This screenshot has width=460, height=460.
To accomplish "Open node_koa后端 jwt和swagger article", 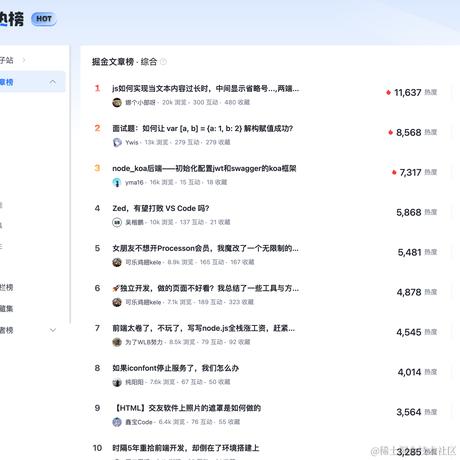I will pyautogui.click(x=204, y=168).
